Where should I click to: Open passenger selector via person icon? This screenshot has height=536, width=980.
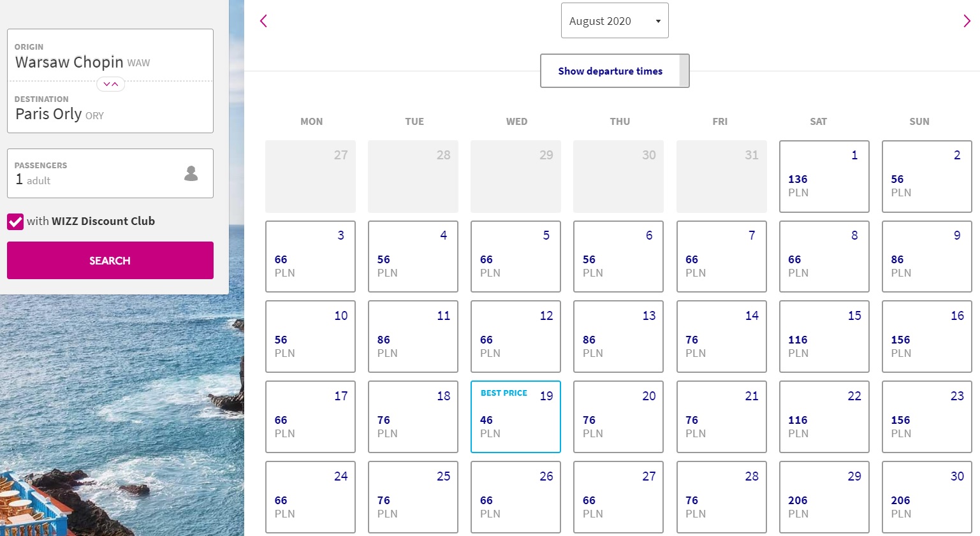click(x=191, y=173)
